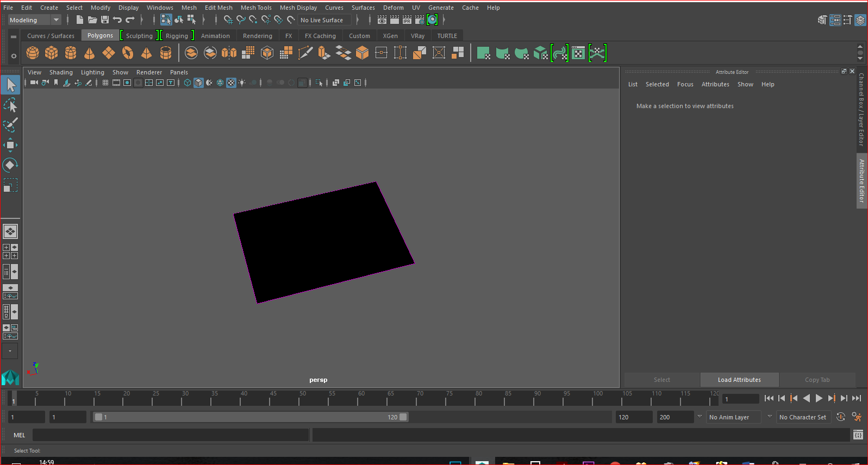
Task: Toggle textured display in viewport
Action: pos(231,83)
